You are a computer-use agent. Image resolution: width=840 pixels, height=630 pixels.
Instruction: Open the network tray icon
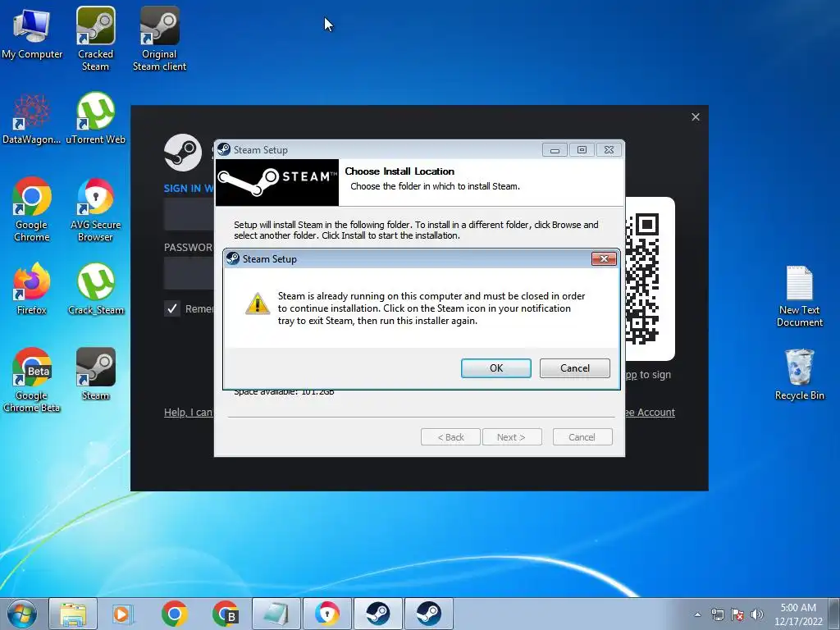717,614
